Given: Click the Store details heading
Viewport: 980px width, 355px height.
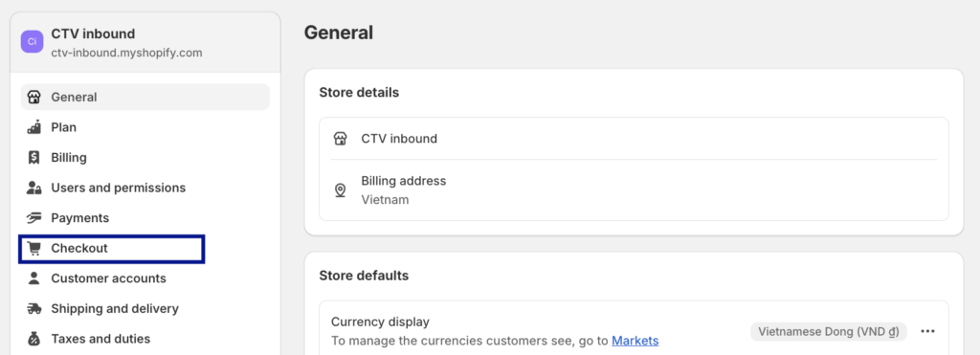Looking at the screenshot, I should 360,93.
